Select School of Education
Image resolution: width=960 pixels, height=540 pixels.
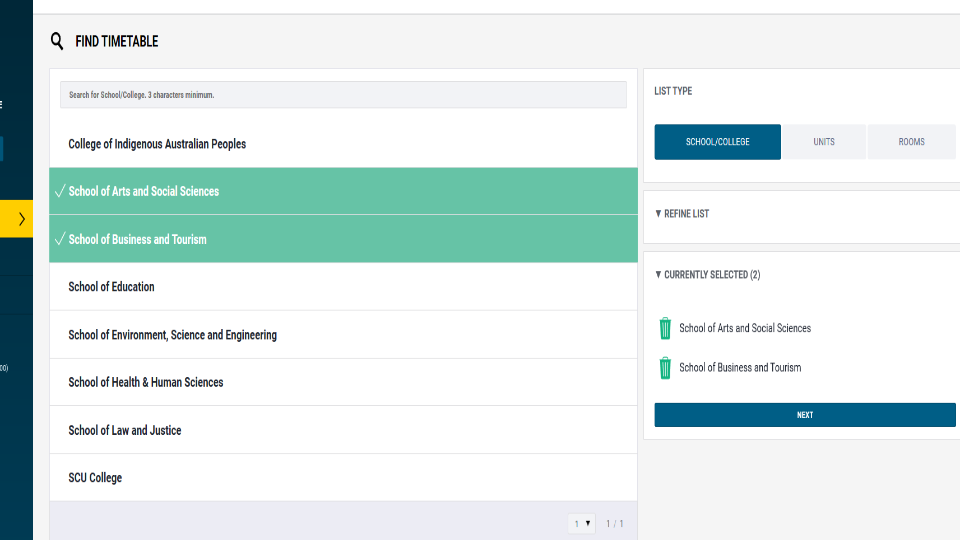[x=343, y=287]
